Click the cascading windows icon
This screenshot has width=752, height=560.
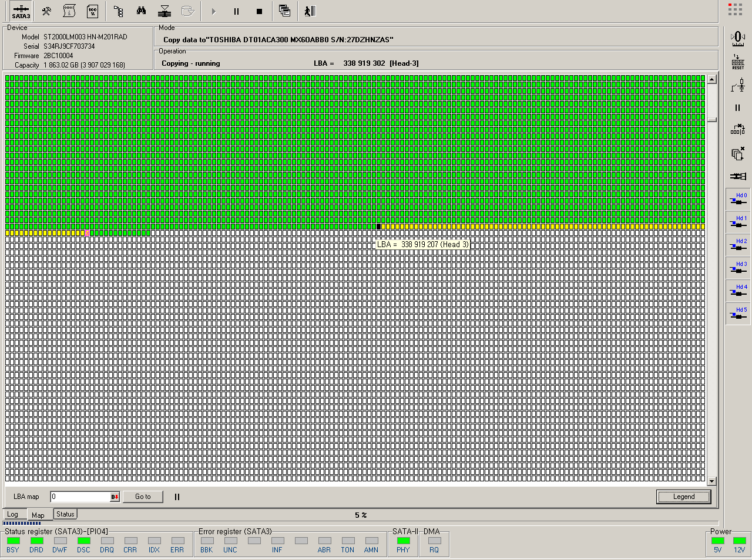click(x=284, y=11)
